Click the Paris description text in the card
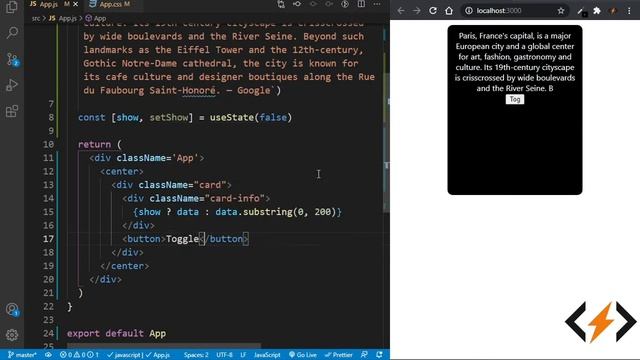 pos(515,62)
